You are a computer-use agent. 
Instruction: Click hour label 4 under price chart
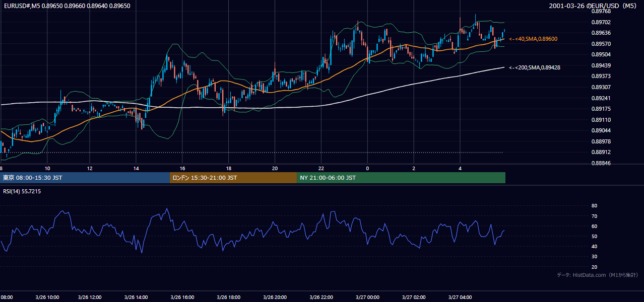point(460,168)
